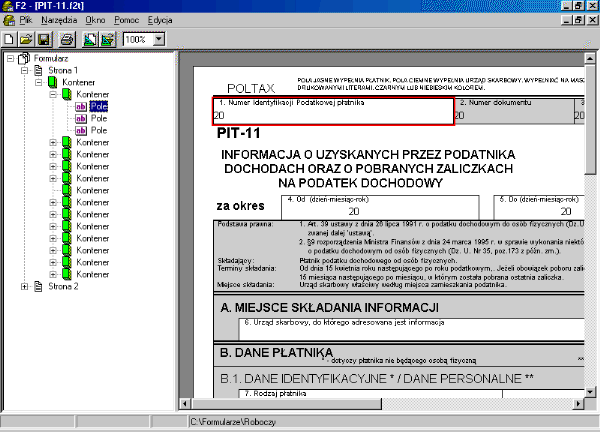Click the vertical scrollbar up arrow

tap(590, 59)
